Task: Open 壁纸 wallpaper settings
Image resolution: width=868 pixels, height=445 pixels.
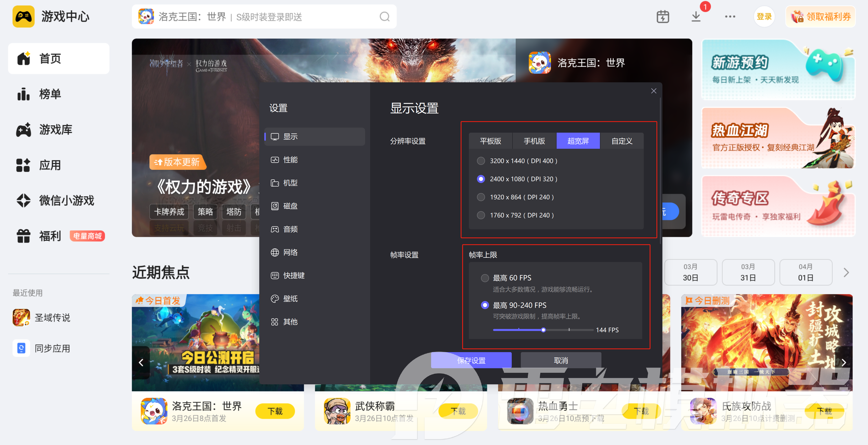Action: click(290, 299)
